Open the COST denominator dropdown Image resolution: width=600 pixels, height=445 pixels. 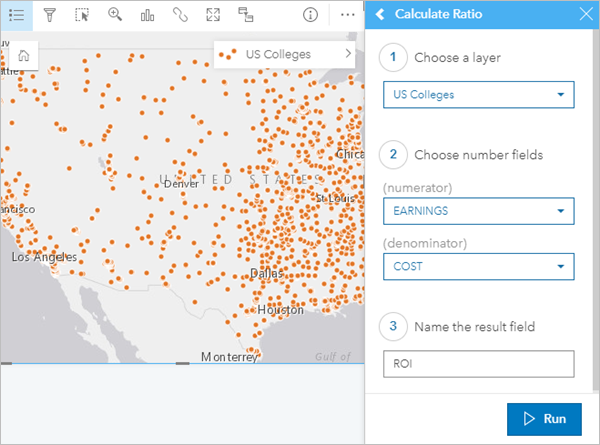(478, 266)
